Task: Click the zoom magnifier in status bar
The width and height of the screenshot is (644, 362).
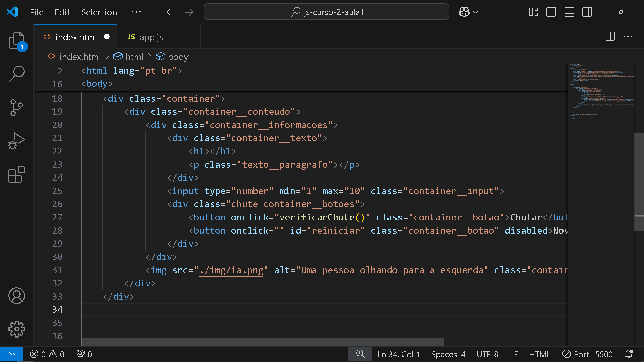Action: pos(360,354)
